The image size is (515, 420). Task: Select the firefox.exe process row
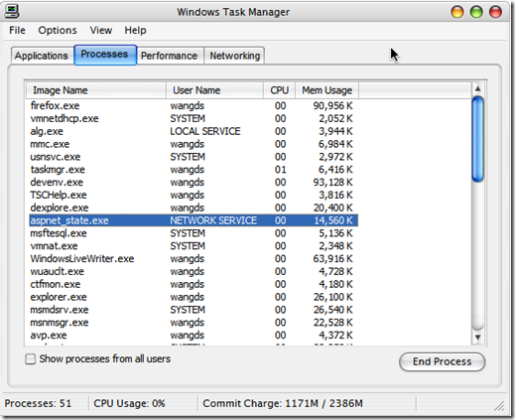click(193, 106)
